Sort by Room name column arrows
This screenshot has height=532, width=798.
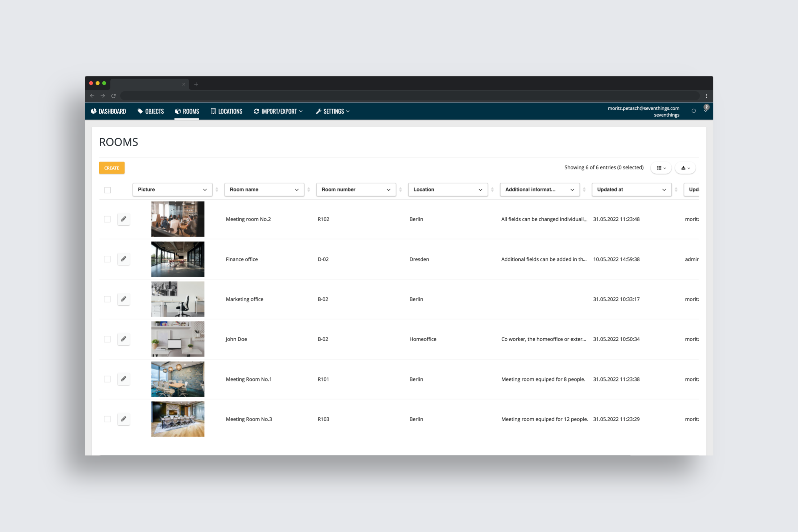point(308,190)
